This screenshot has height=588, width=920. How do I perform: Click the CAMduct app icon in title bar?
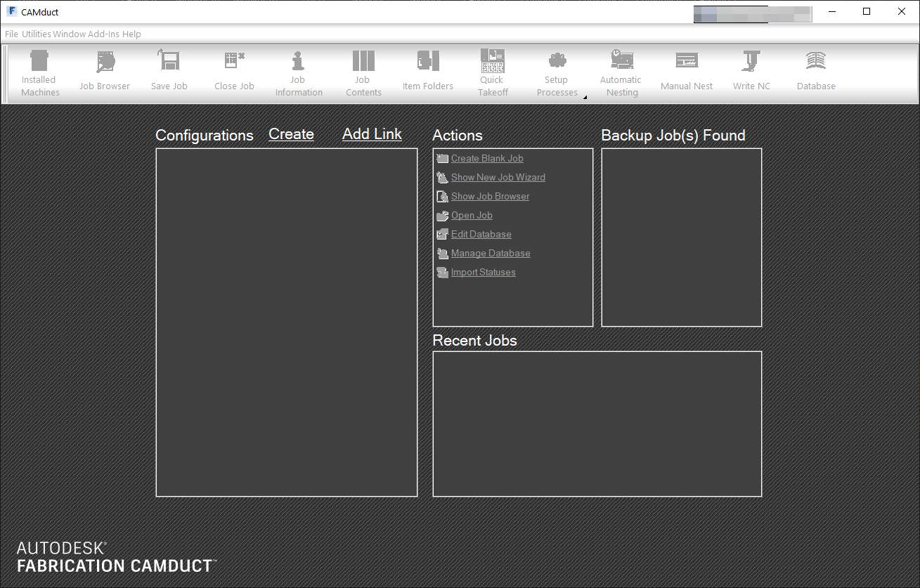coord(12,11)
